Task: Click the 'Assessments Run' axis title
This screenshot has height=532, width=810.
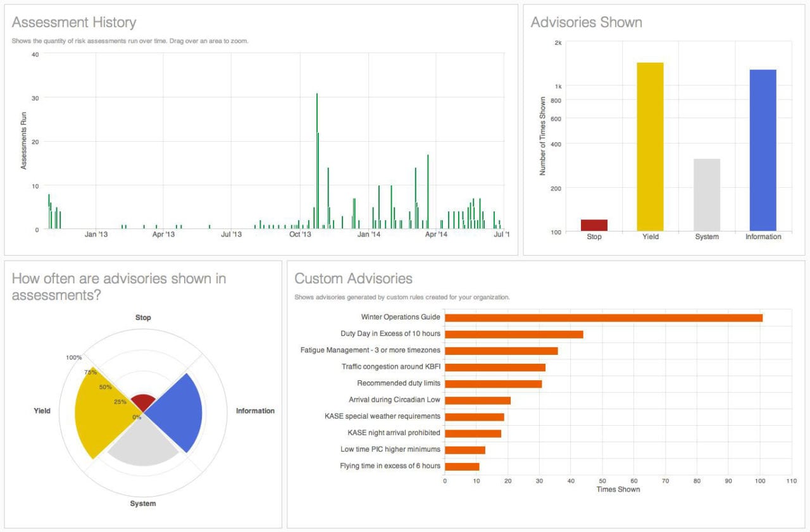Action: point(24,141)
